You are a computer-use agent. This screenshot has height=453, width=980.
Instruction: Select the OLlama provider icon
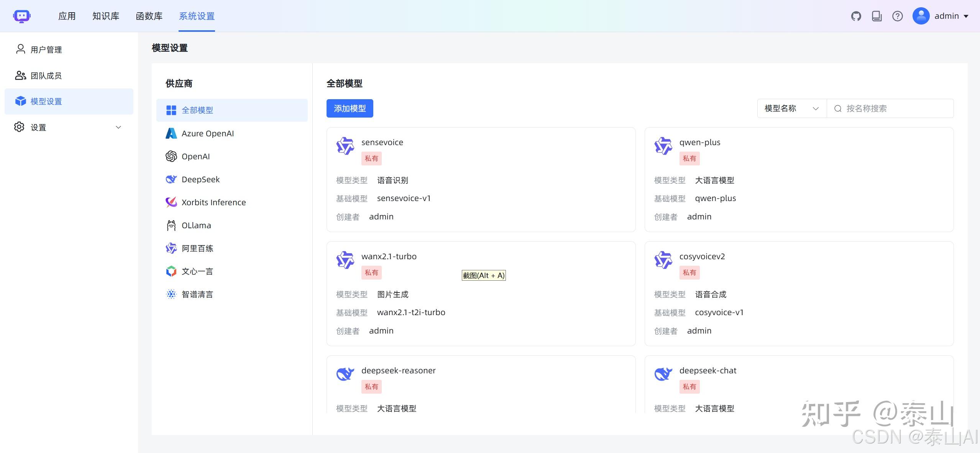point(171,225)
